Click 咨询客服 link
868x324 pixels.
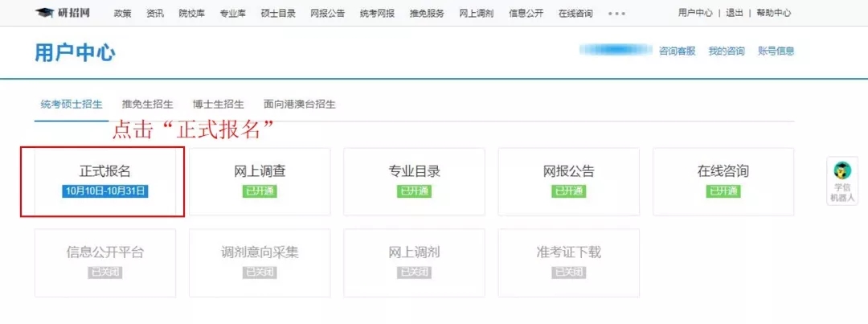pyautogui.click(x=677, y=51)
